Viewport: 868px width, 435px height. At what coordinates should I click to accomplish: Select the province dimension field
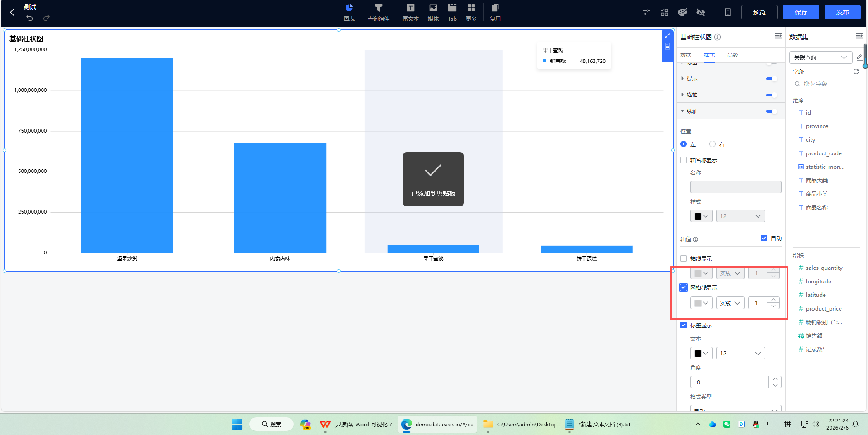[817, 126]
